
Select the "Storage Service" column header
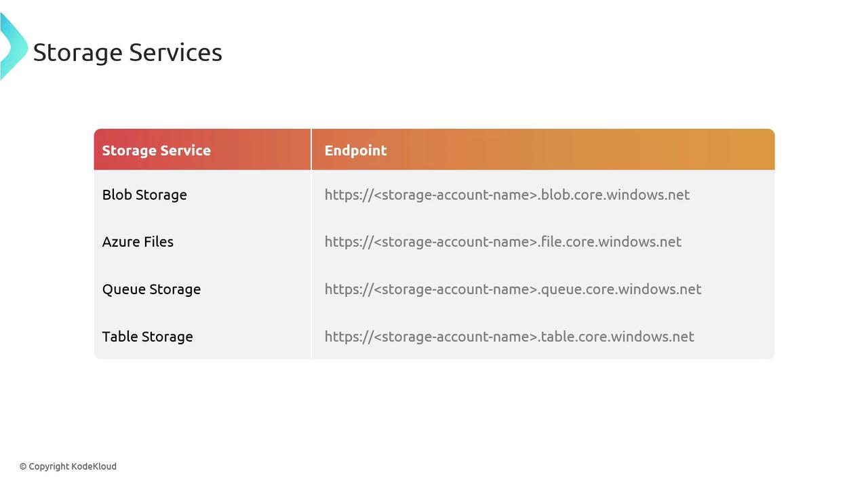pos(156,150)
